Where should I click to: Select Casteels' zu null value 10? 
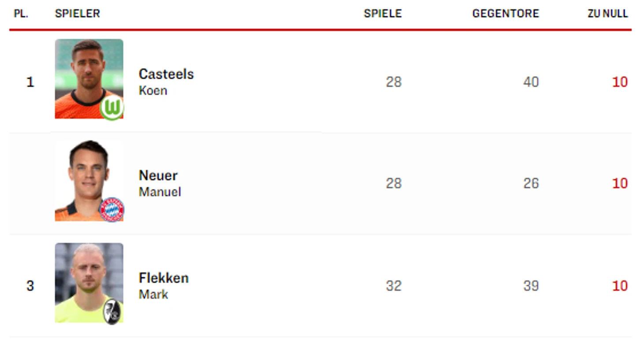[x=620, y=82]
